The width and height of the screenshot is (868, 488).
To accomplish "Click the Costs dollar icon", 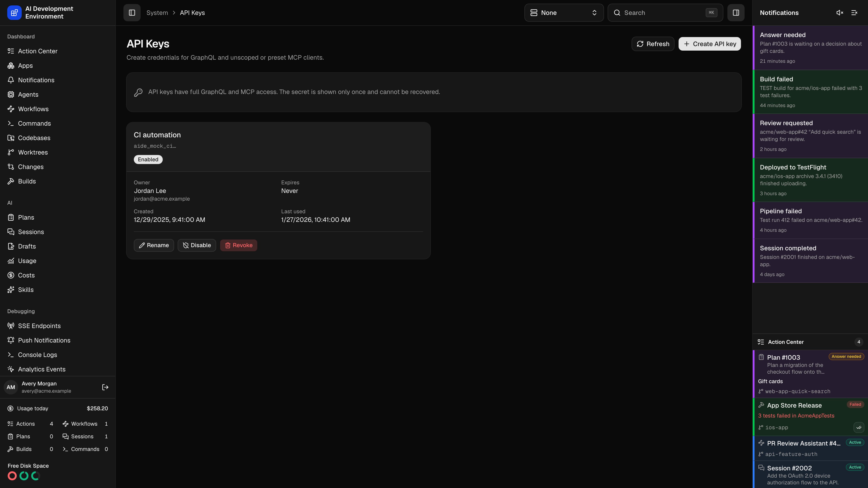I will 11,275.
